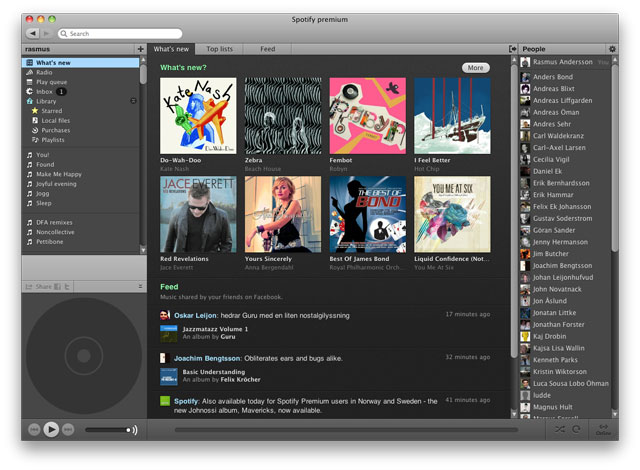Adjust the volume slider

pyautogui.click(x=108, y=430)
